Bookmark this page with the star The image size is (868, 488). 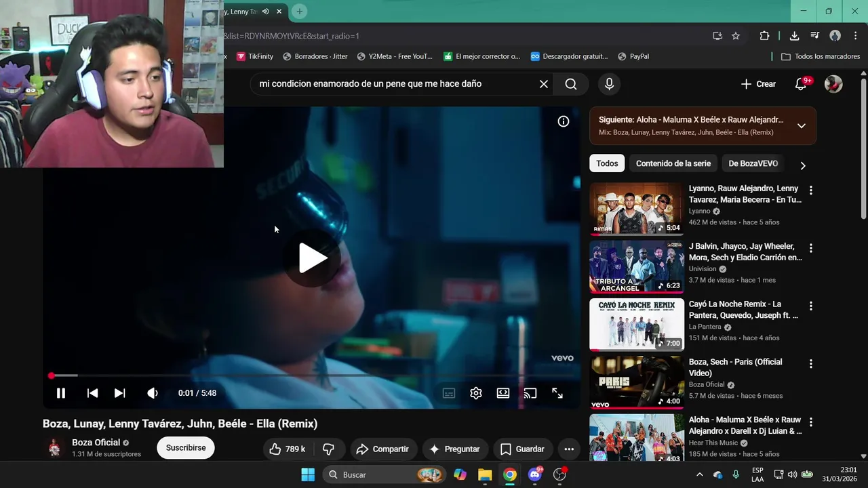point(736,36)
